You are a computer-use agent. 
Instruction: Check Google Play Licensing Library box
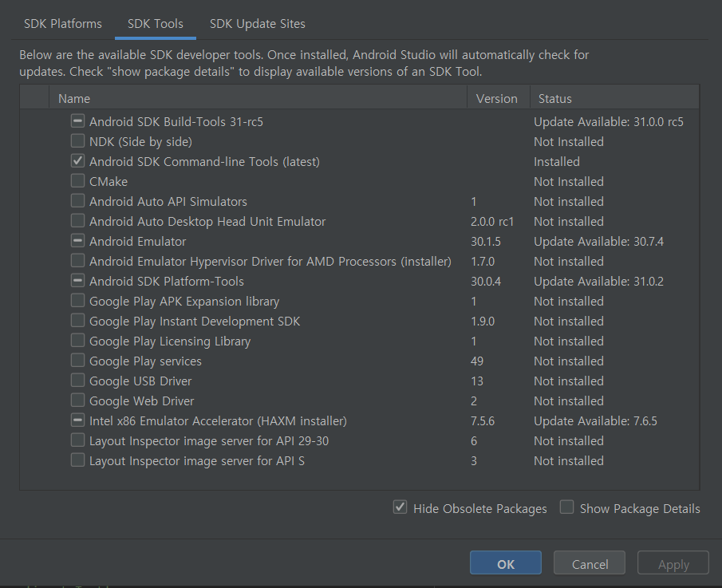78,341
